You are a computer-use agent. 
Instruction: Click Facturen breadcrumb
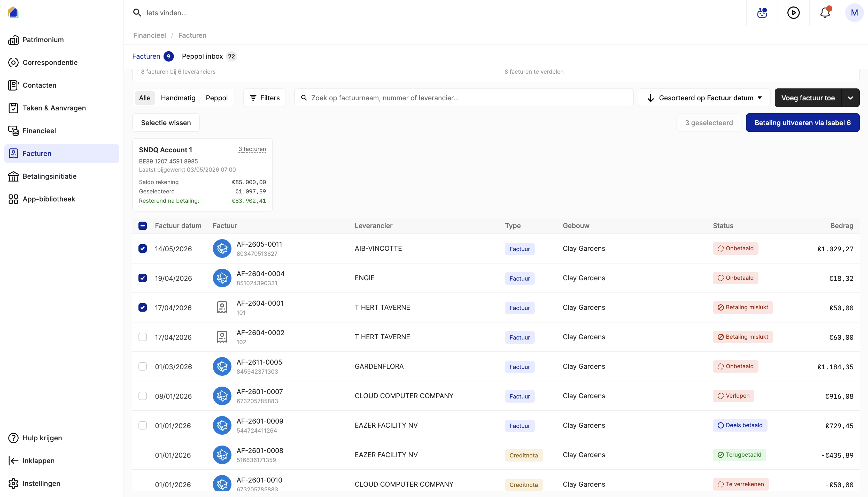tap(192, 35)
